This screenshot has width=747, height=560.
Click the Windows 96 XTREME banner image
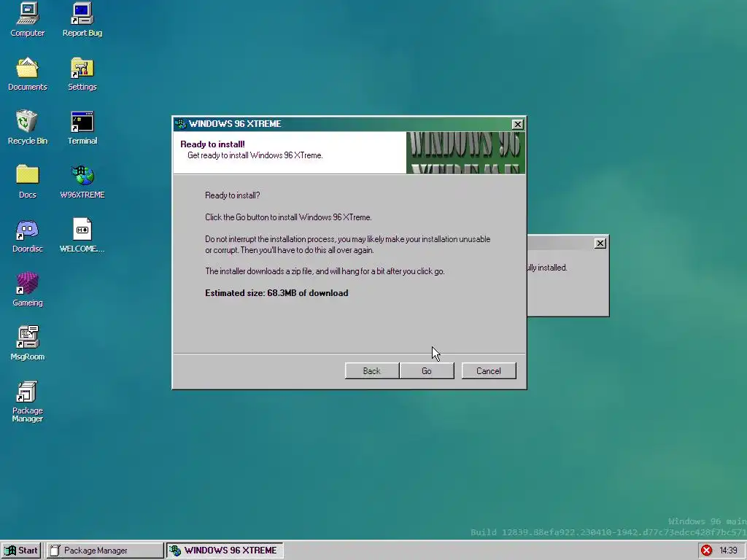(465, 152)
